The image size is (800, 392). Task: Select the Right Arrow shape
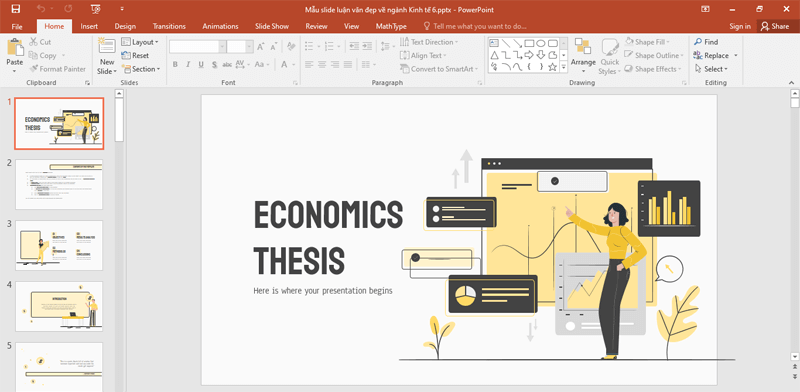point(529,55)
